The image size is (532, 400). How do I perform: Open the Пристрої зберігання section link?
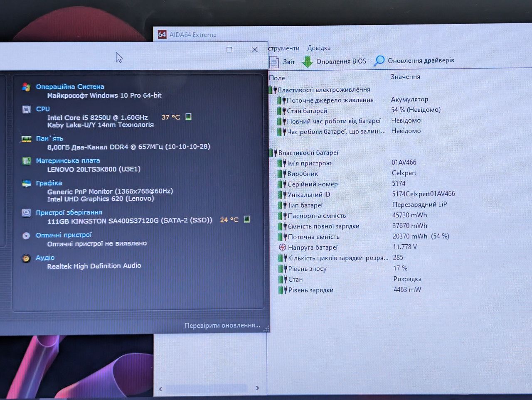69,212
